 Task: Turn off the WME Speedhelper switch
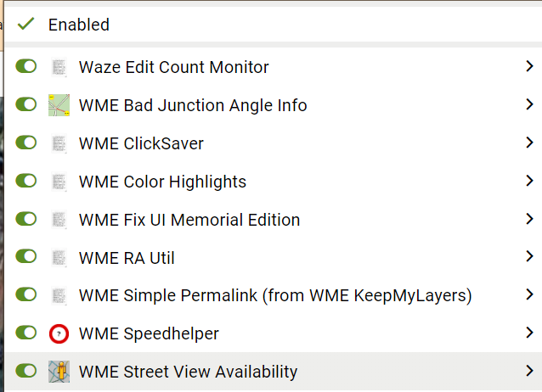pos(26,333)
